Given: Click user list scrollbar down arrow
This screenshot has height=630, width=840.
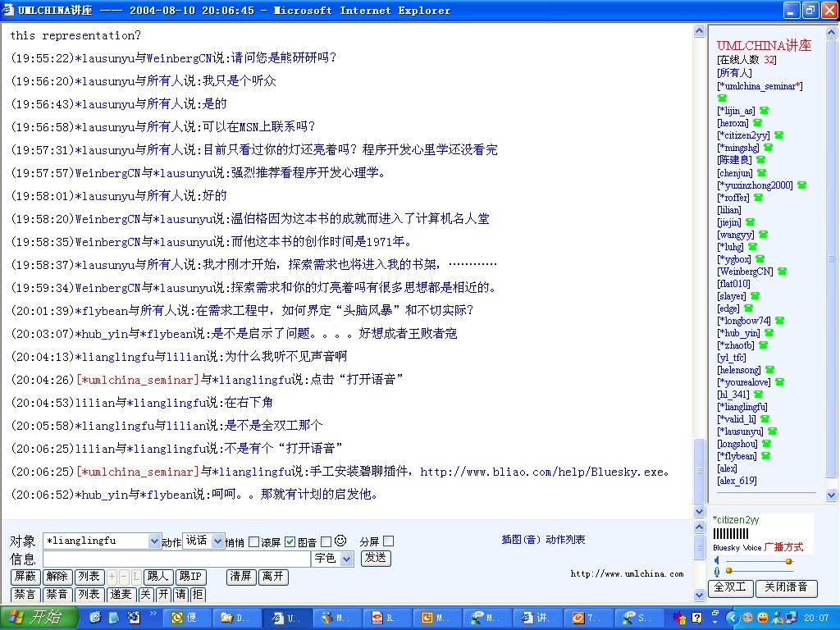Looking at the screenshot, I should click(x=831, y=495).
